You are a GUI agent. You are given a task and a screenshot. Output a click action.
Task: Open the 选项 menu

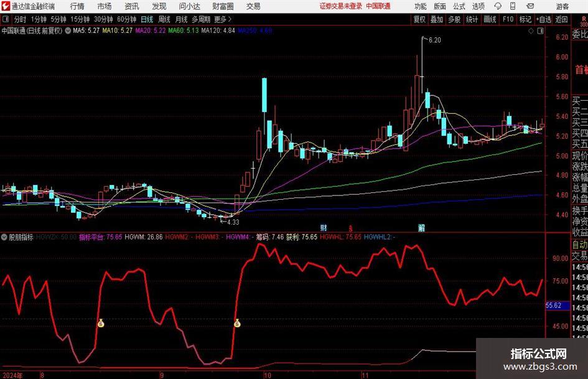pos(478,6)
